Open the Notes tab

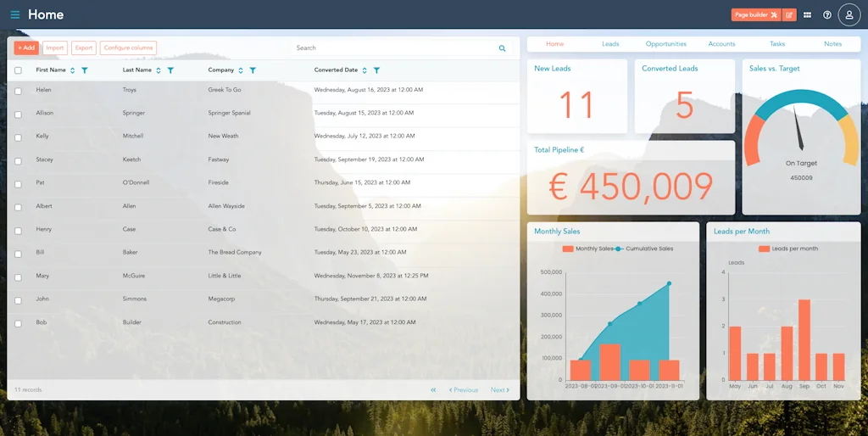click(832, 44)
